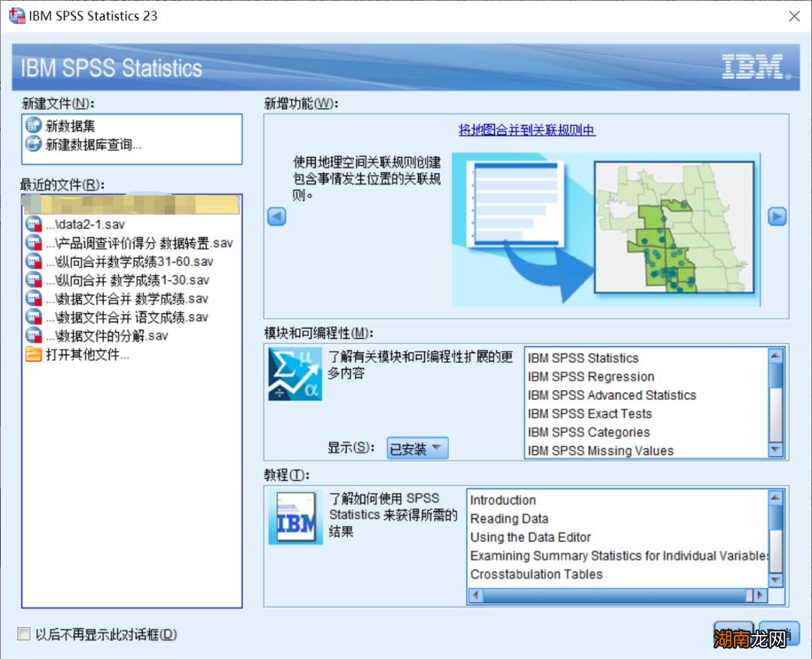Enable 以后不再显示此对话框 checkbox
The width and height of the screenshot is (812, 659).
click(25, 634)
